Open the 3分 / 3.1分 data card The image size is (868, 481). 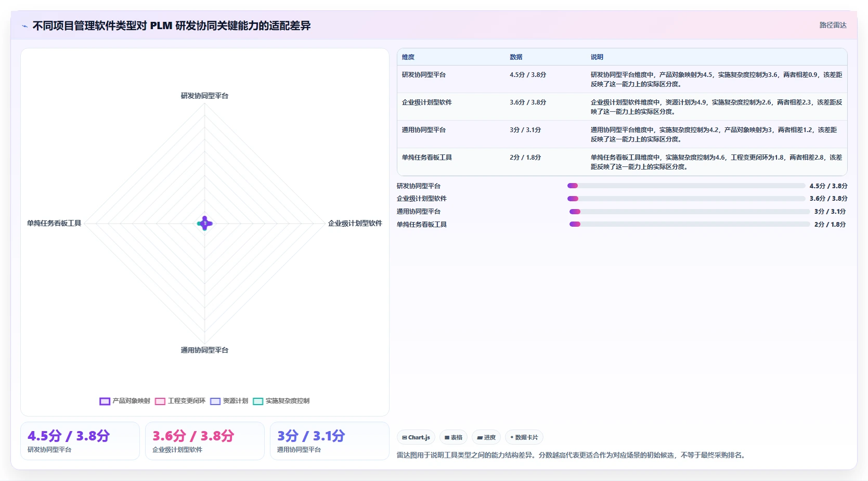tap(330, 441)
